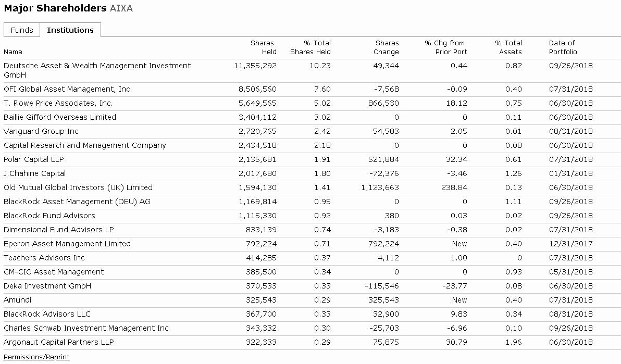
Task: Click the Vanguard Group Inc row
Action: click(x=41, y=131)
